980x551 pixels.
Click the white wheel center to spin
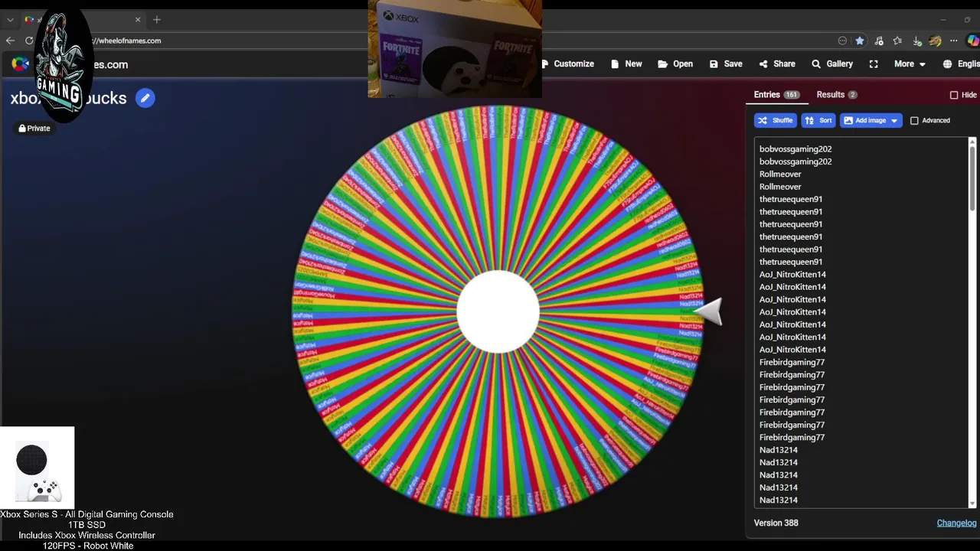pos(498,311)
